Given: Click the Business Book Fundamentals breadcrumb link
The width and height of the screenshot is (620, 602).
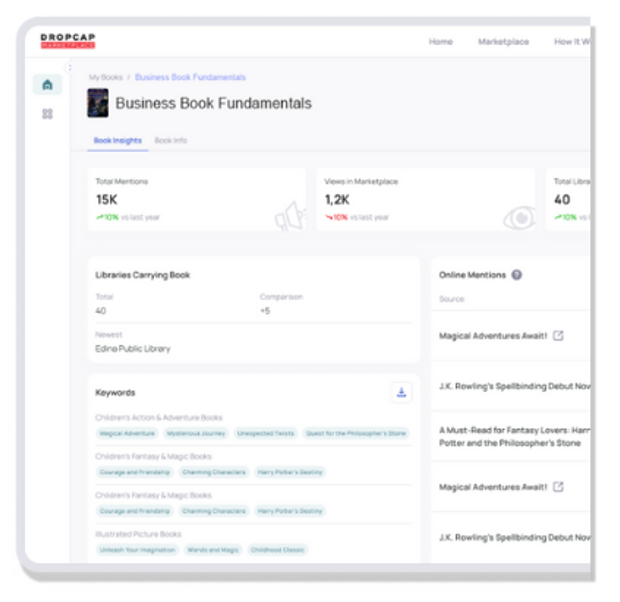Looking at the screenshot, I should tap(190, 77).
